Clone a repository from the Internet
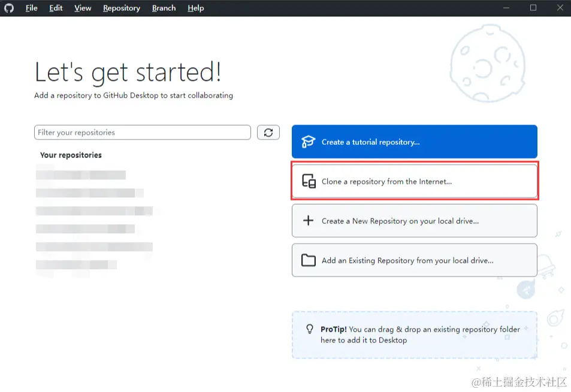The width and height of the screenshot is (571, 392). pyautogui.click(x=415, y=181)
